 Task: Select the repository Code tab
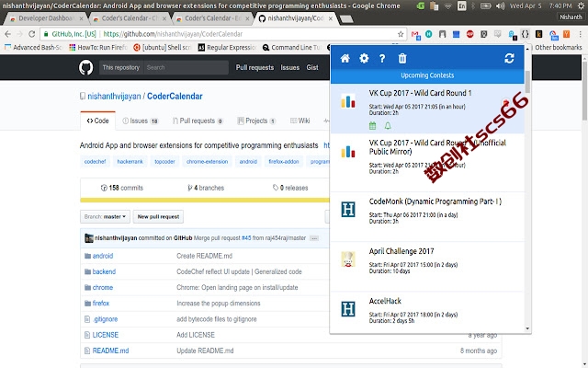point(97,121)
